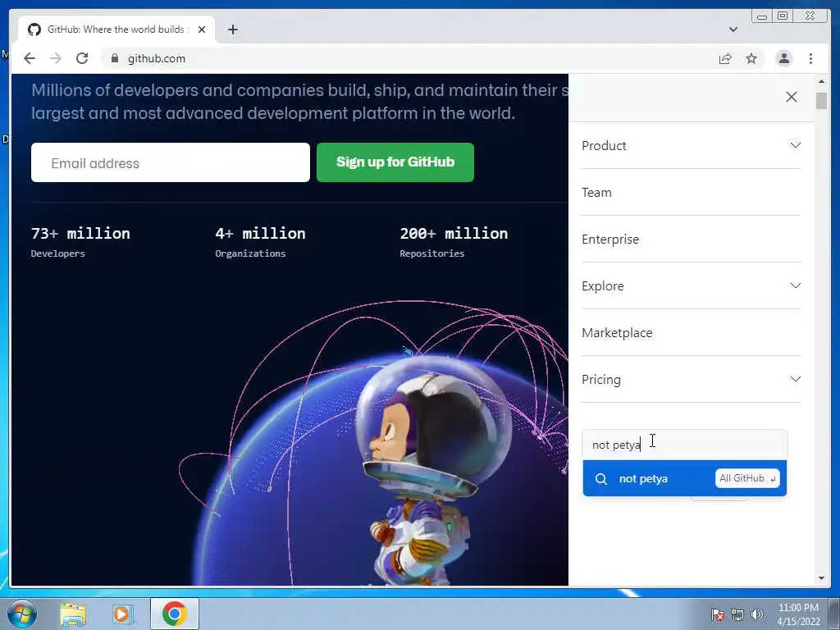The height and width of the screenshot is (630, 840).
Task: Click the browser forward arrow
Action: pyautogui.click(x=56, y=58)
